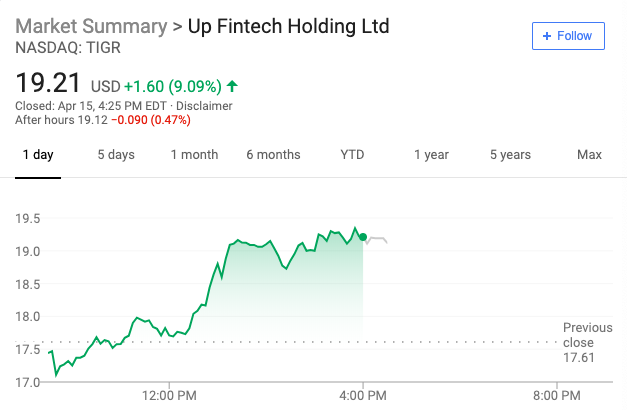Click the plus icon on Follow button
Image resolution: width=627 pixels, height=410 pixels.
547,36
